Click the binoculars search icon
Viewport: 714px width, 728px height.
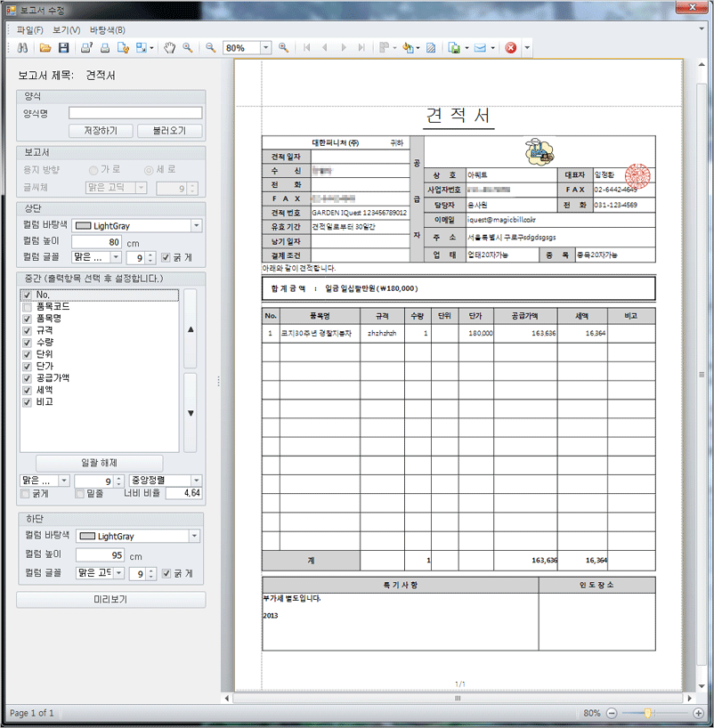point(24,47)
